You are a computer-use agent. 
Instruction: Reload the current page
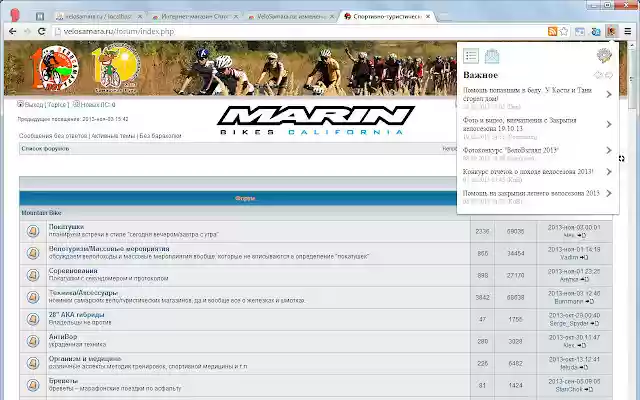tap(41, 31)
